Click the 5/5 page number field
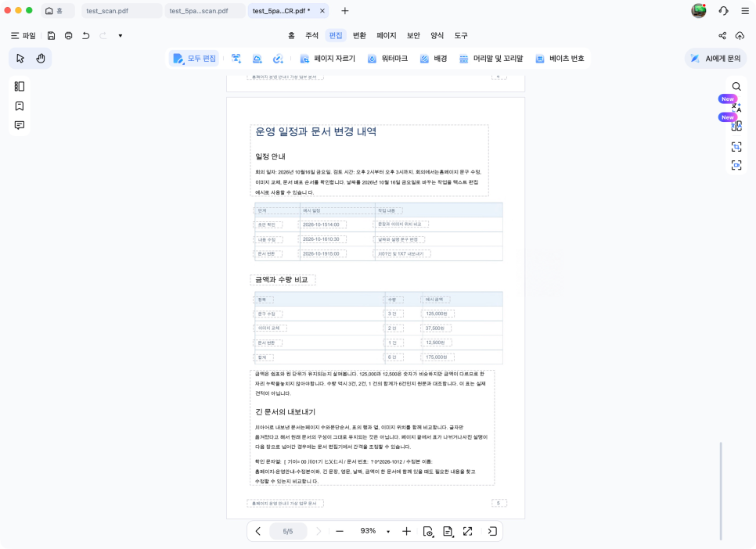756x549 pixels. coord(288,531)
